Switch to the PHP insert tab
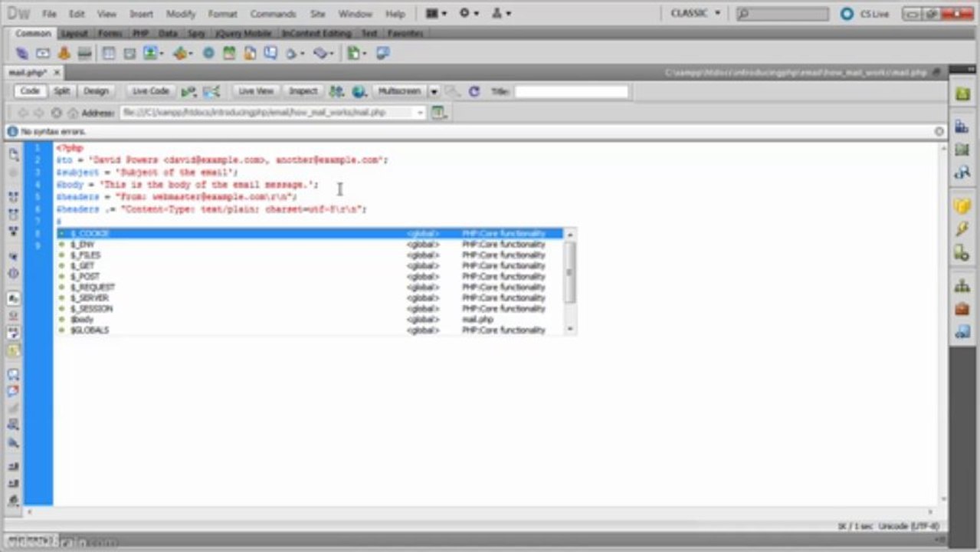This screenshot has width=980, height=552. (140, 33)
